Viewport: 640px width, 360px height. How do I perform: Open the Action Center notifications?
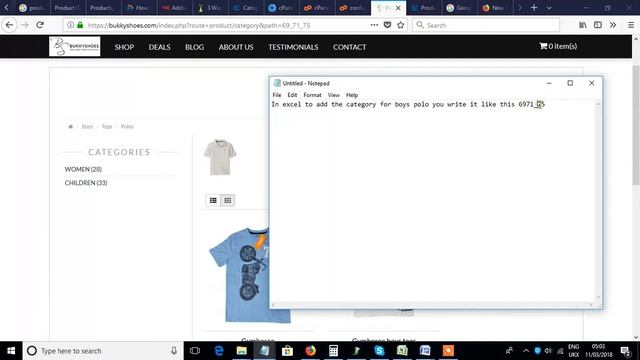[625, 351]
